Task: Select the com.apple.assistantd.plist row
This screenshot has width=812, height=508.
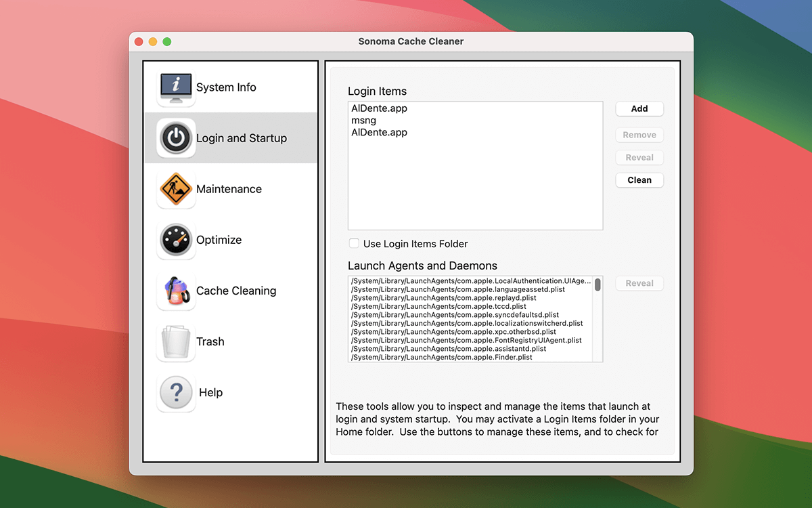Action: coord(471,349)
